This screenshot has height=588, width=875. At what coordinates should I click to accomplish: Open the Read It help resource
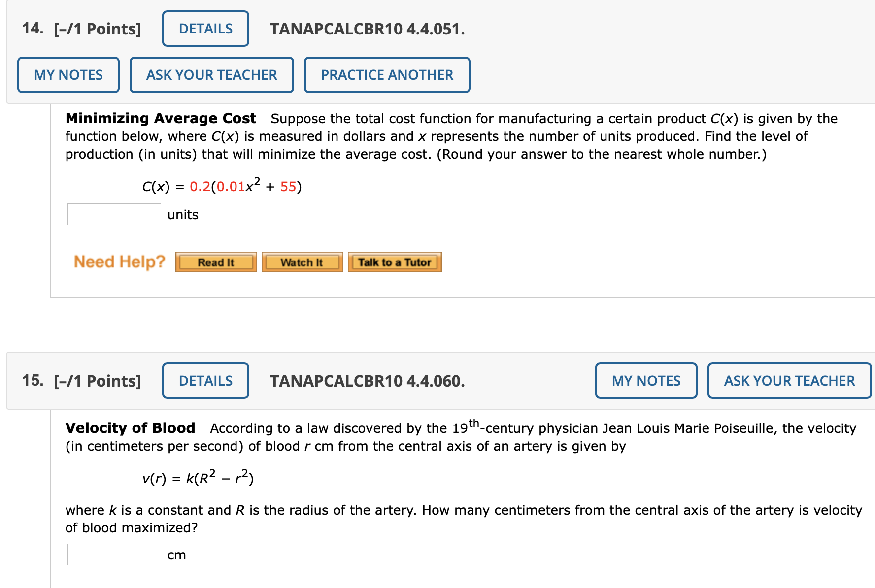(216, 262)
